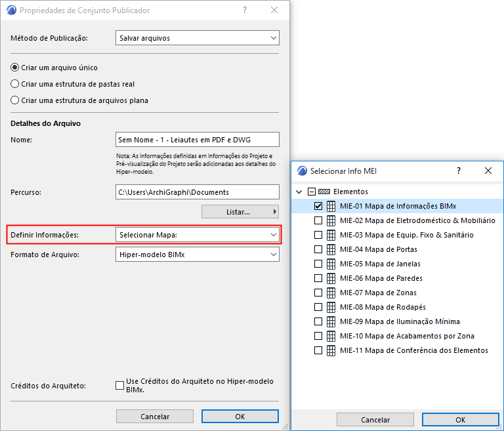The height and width of the screenshot is (431, 504).
Task: Click the grid icon for MIE-05 Mapa de Janelas
Action: tap(331, 264)
